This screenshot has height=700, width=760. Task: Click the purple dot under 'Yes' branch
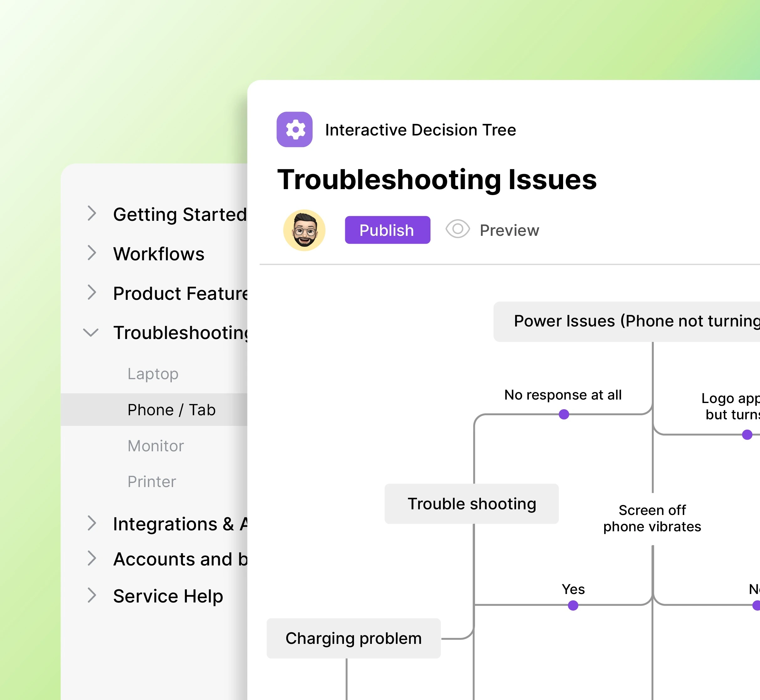tap(573, 605)
